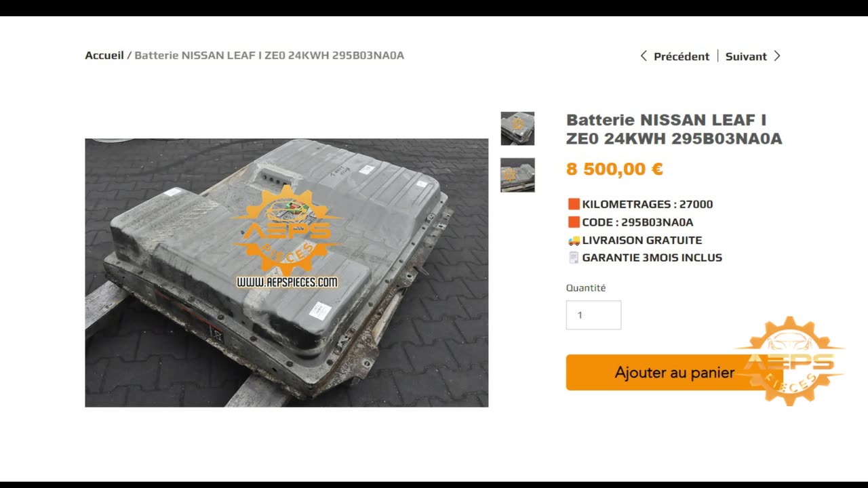Viewport: 868px width, 488px height.
Task: Click the delivery truck icon beside LIVRAISON GRATUITE
Action: pyautogui.click(x=574, y=240)
